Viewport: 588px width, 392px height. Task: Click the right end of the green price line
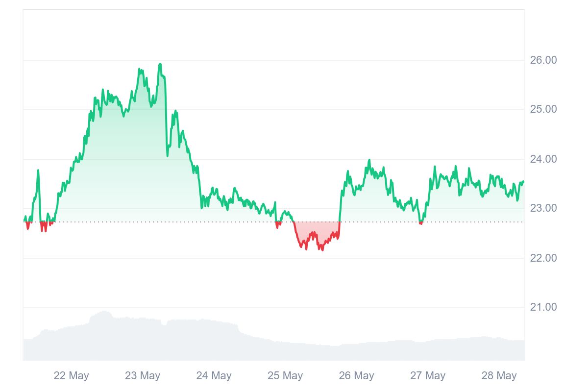523,182
